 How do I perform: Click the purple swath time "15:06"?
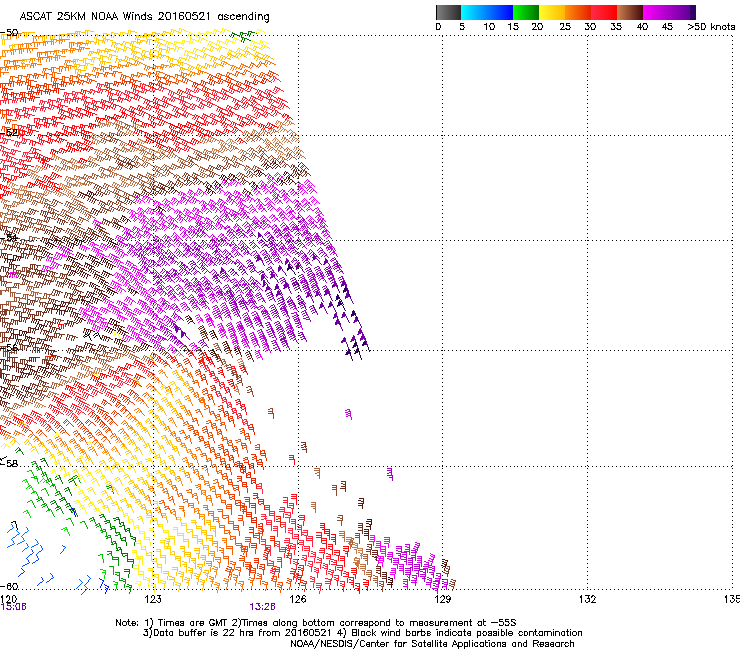tap(13, 607)
